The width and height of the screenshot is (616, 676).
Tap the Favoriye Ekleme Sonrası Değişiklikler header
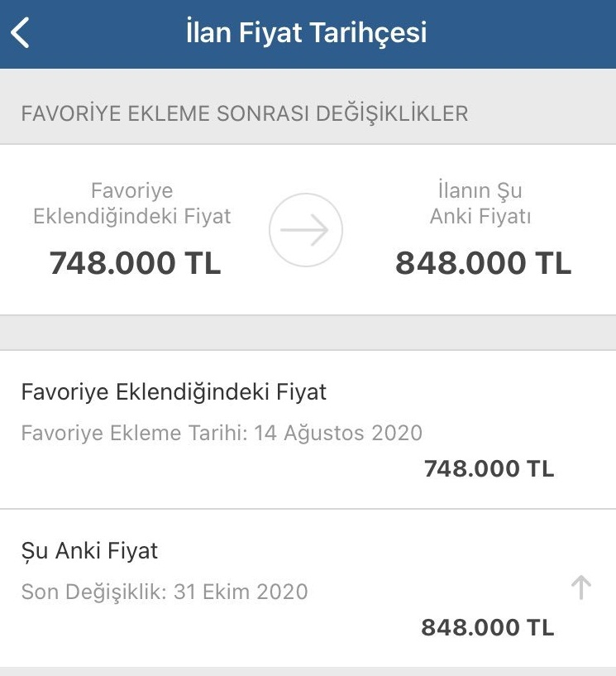(245, 114)
